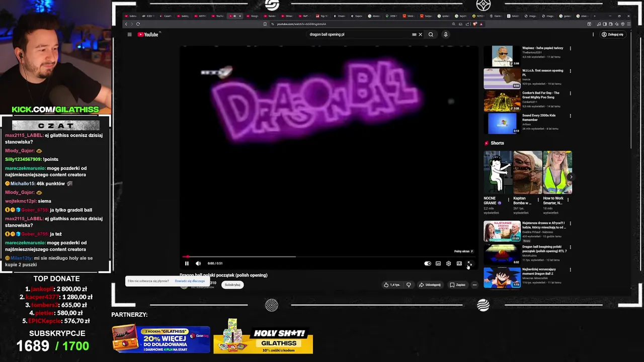Click the Casehug partner banner
The width and height of the screenshot is (644, 362).
[x=161, y=339]
